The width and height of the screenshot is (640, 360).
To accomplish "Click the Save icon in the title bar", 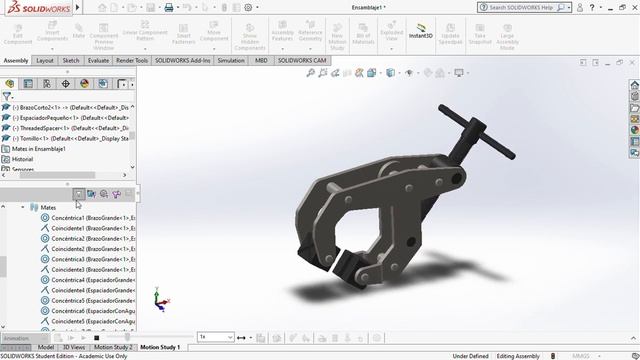I will coord(151,7).
